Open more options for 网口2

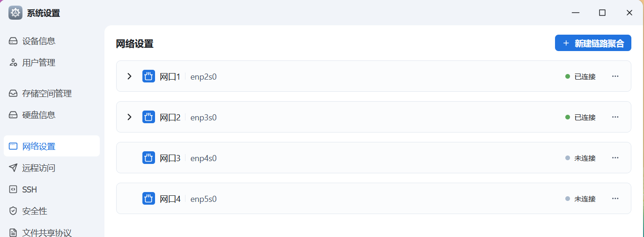(615, 117)
